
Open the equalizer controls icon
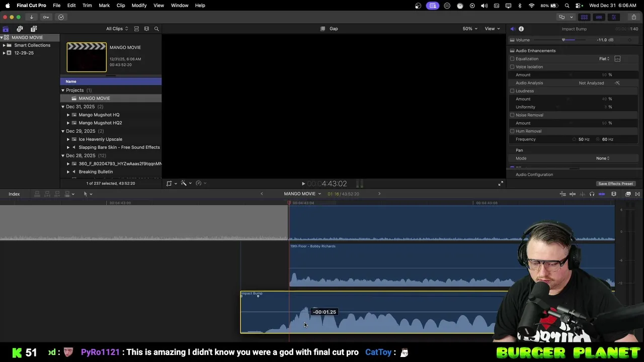[x=617, y=59]
